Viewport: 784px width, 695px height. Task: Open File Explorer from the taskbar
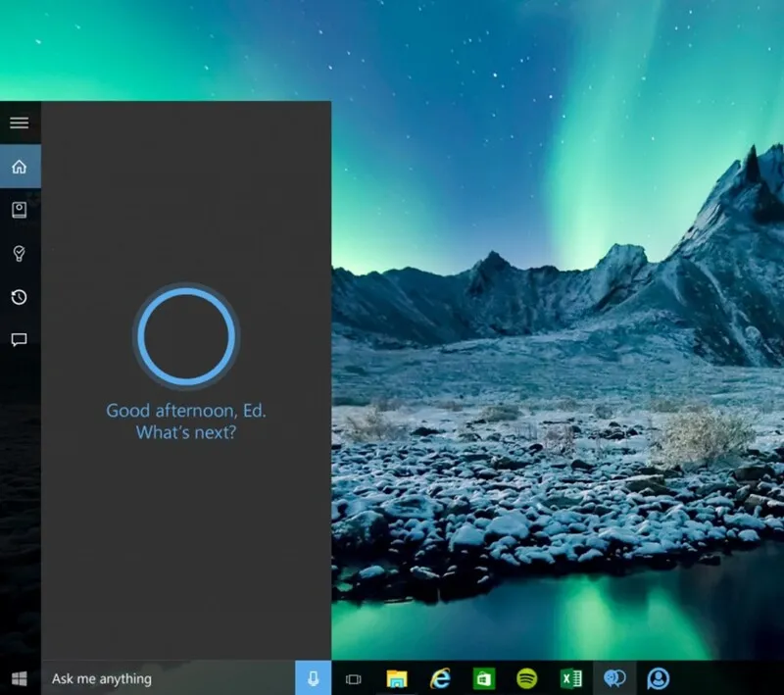point(396,677)
